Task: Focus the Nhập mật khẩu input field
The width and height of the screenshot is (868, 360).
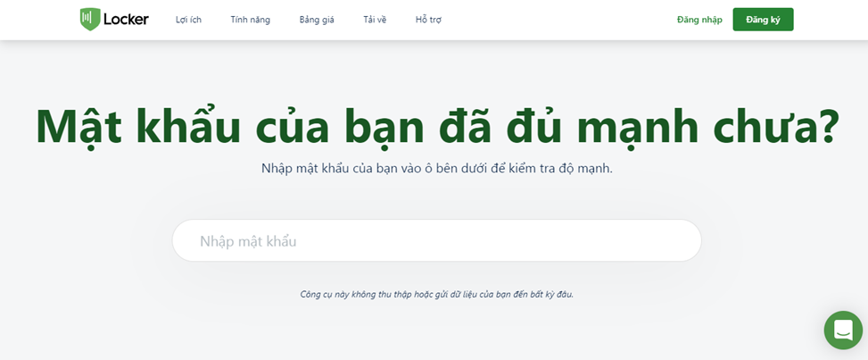Action: click(x=437, y=240)
